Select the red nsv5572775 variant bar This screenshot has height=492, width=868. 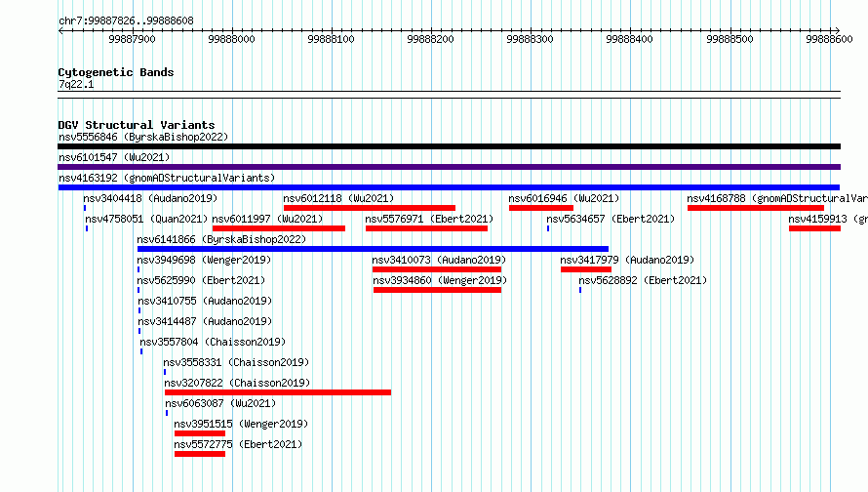(200, 454)
